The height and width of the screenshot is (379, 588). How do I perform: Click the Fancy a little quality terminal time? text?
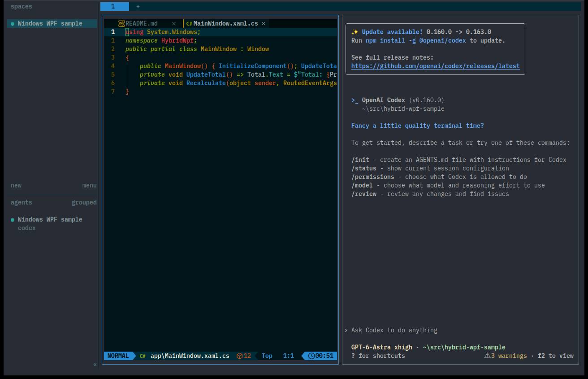(x=418, y=126)
